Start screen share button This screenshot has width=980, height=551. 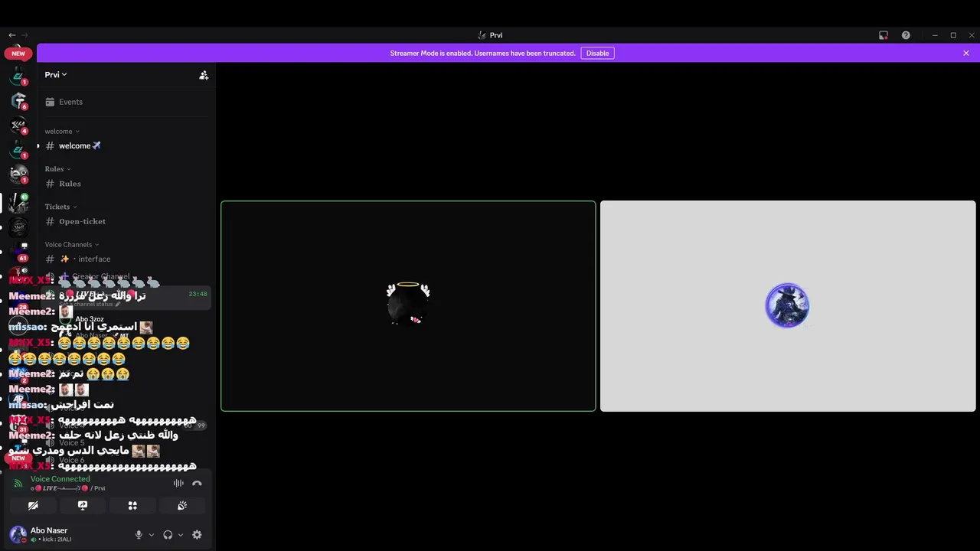click(x=83, y=506)
